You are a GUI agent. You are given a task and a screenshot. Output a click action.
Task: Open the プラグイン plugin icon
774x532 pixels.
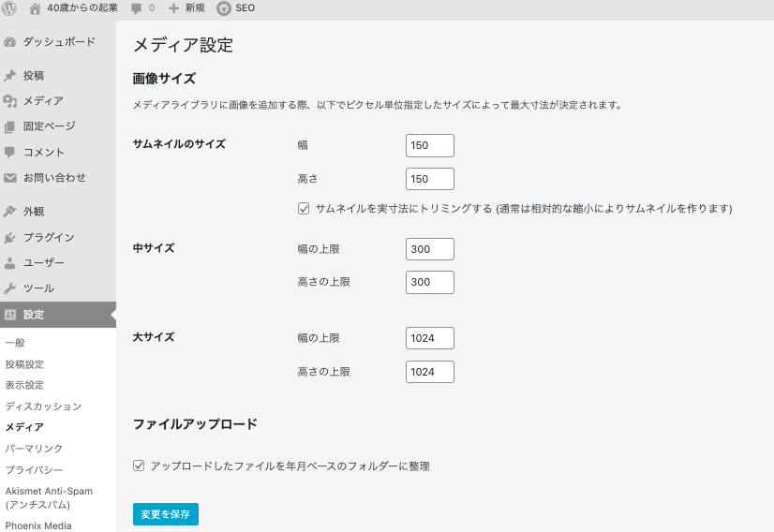[x=10, y=238]
